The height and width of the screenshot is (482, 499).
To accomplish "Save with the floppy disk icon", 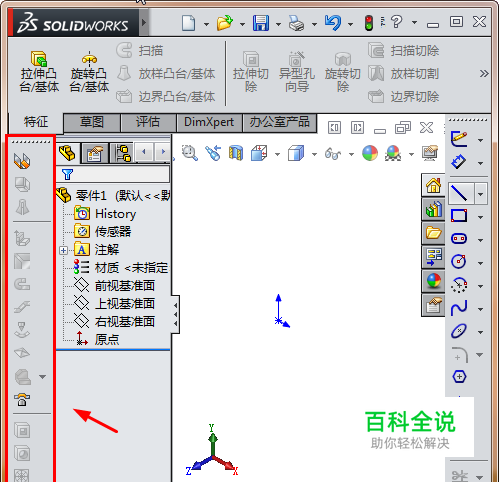I will pos(261,23).
